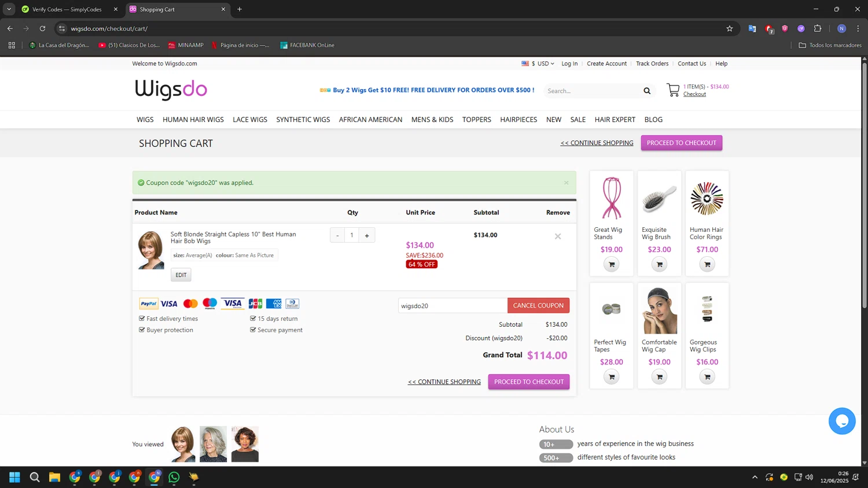The height and width of the screenshot is (488, 868).
Task: Open Windows Start menu
Action: click(x=14, y=477)
